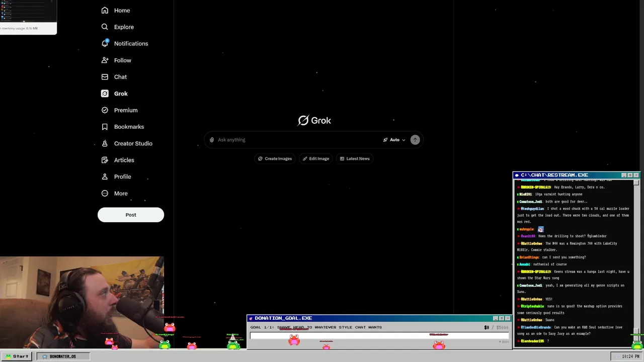Click the Explore magnifier icon
Viewport: 644px width, 362px height.
pos(105,27)
